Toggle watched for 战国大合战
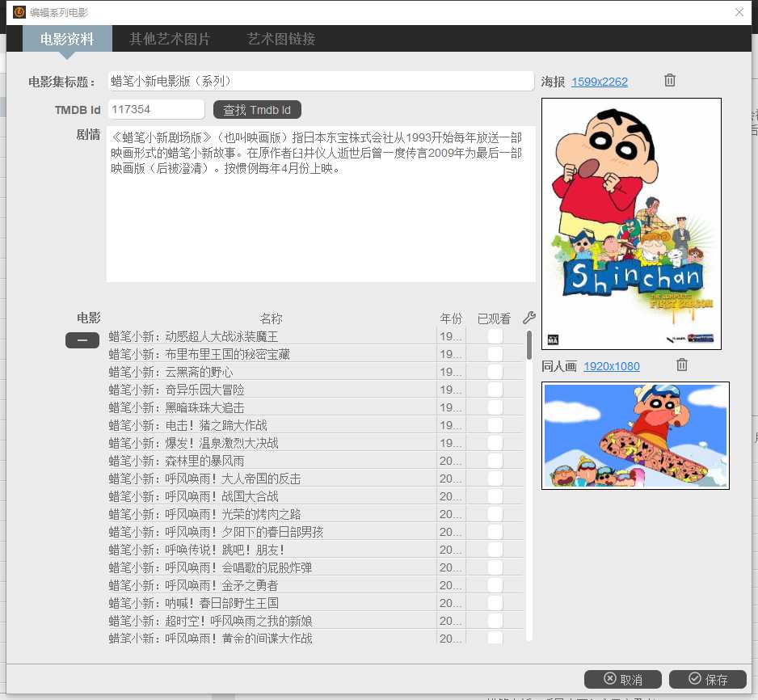 [x=495, y=496]
